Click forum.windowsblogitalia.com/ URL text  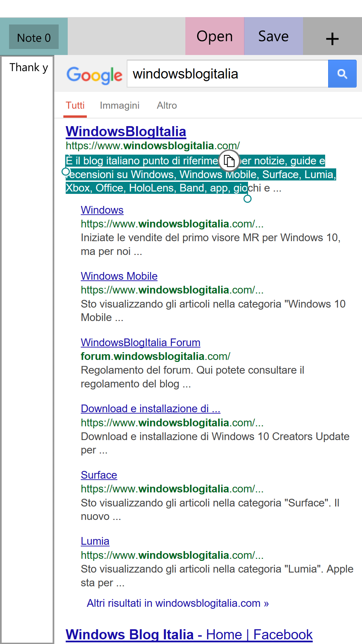[156, 356]
